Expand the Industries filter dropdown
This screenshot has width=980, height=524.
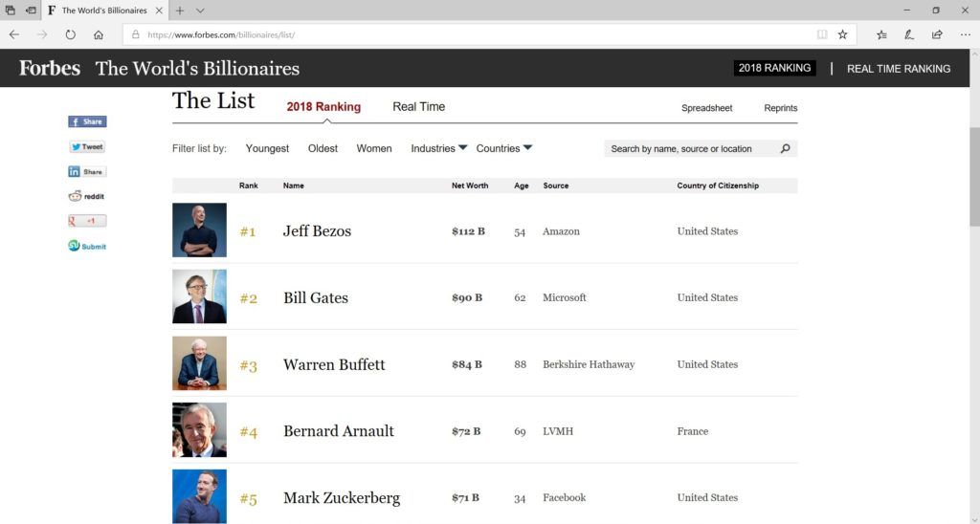pos(439,148)
